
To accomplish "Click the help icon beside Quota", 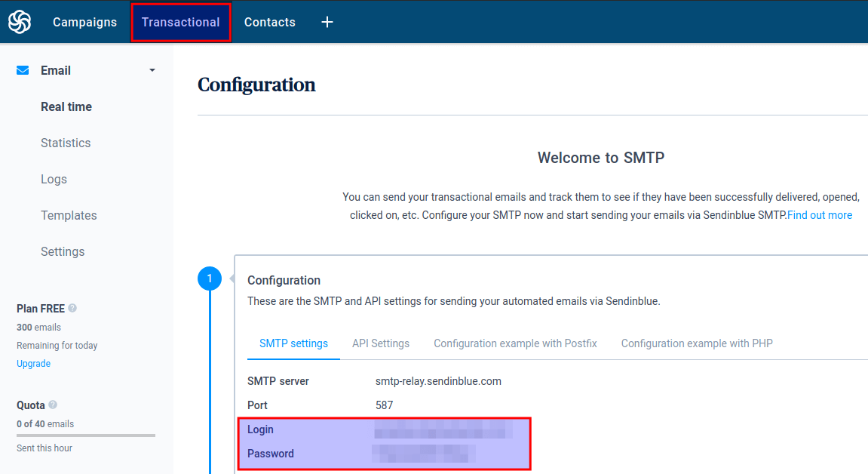I will pos(53,405).
